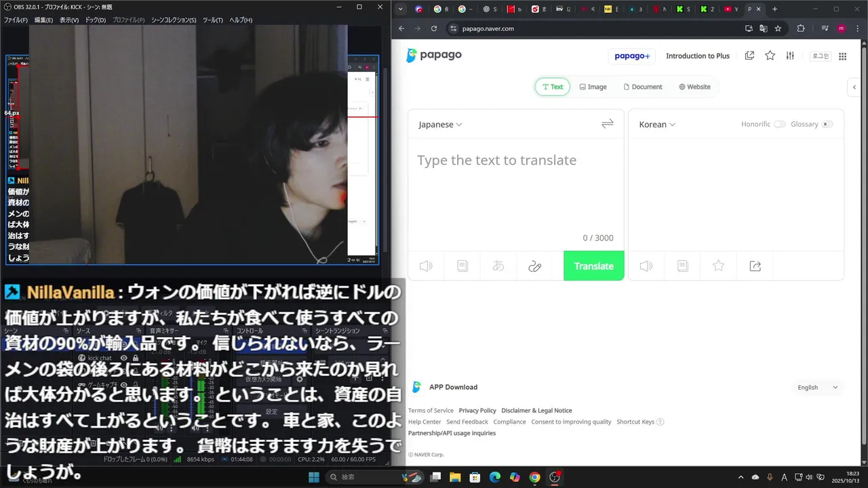The height and width of the screenshot is (488, 868).
Task: Open File Explorer from taskbar
Action: 455,477
